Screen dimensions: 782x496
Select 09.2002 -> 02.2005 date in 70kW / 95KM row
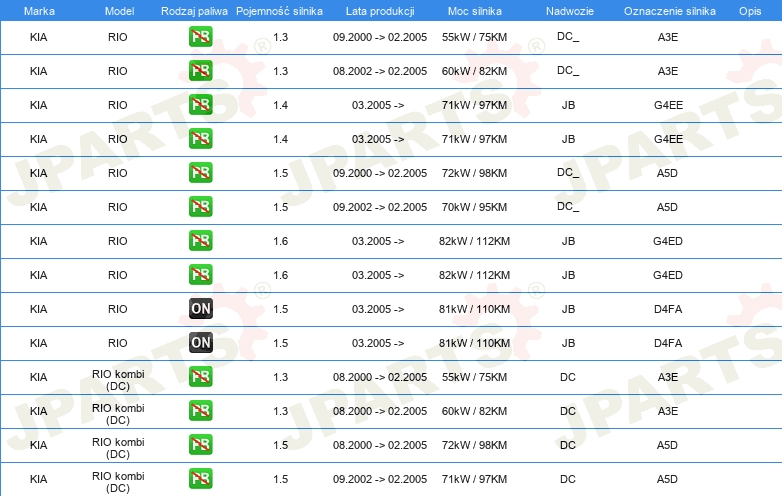click(x=380, y=207)
